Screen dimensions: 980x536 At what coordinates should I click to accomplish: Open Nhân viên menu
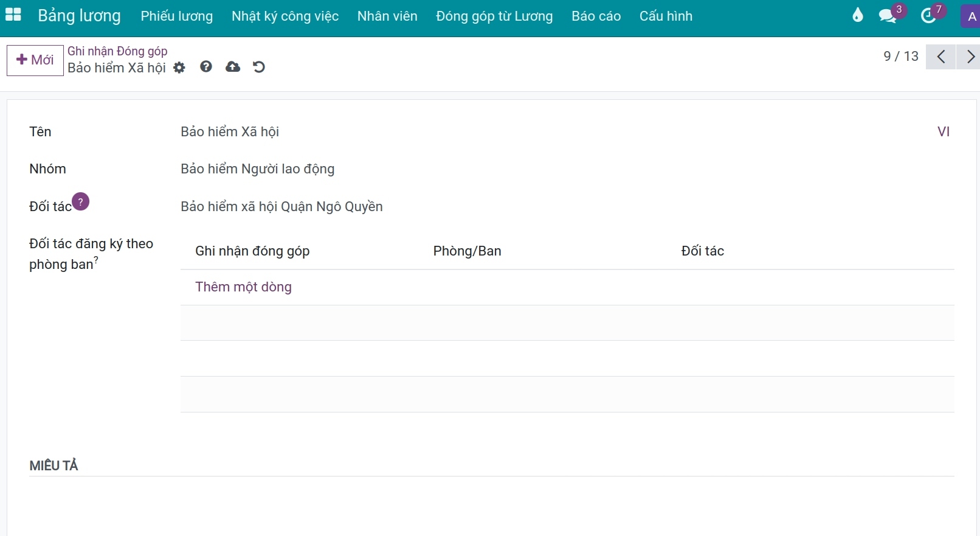[387, 16]
